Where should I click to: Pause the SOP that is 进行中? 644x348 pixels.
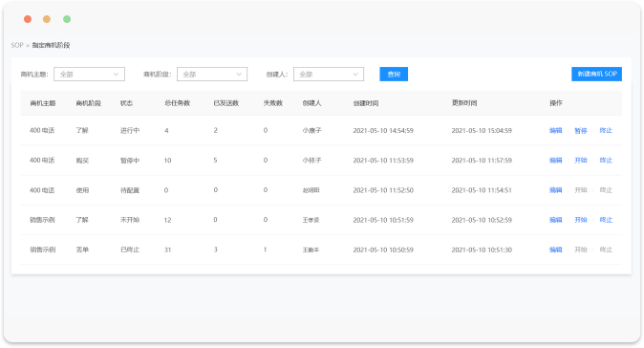point(581,131)
